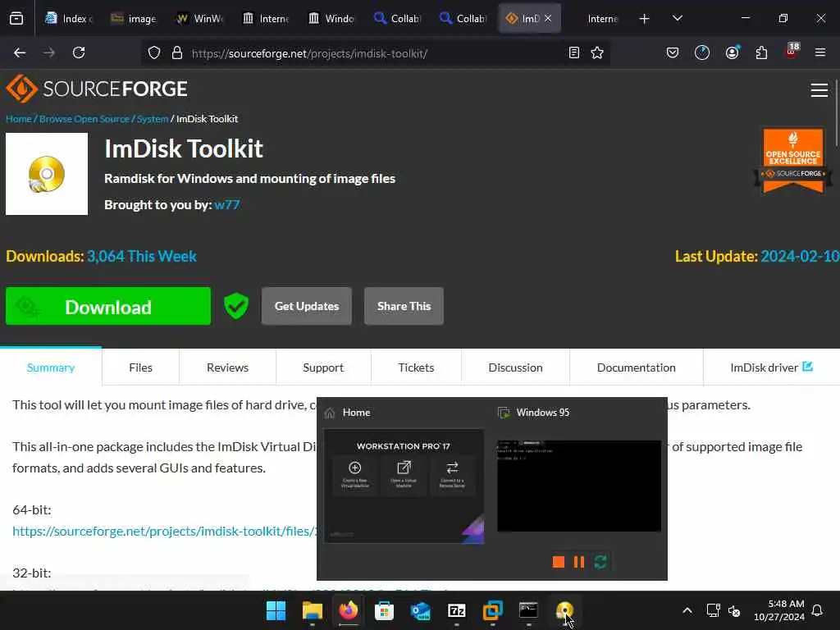Switch to the WinWorld browser tab
The image size is (840, 630).
200,19
